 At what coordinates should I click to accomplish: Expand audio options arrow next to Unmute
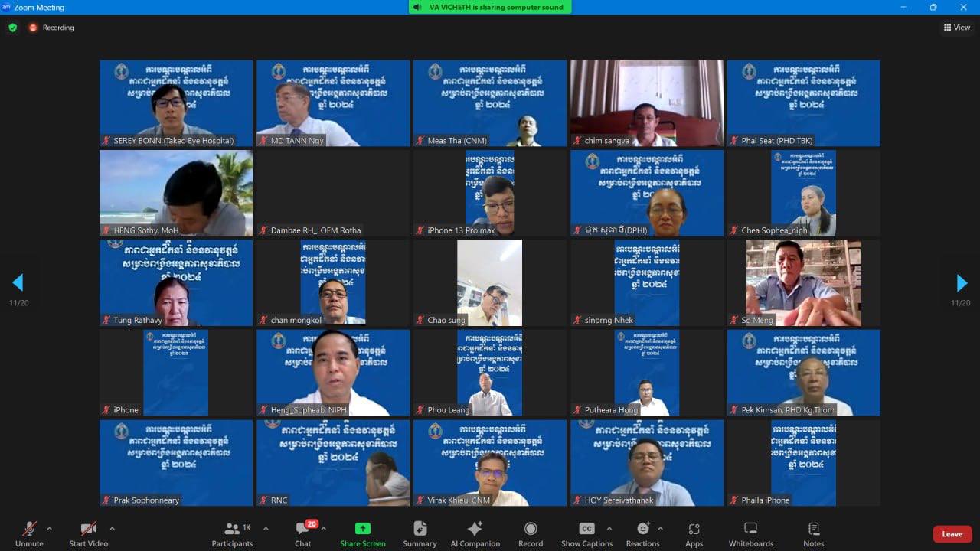(x=50, y=528)
